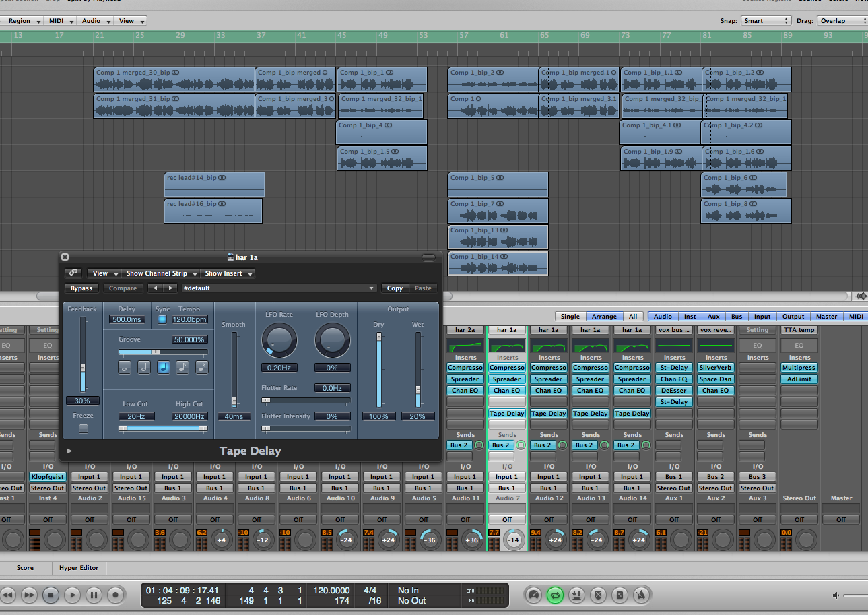868x615 pixels.
Task: Click the Compare button
Action: [x=123, y=288]
